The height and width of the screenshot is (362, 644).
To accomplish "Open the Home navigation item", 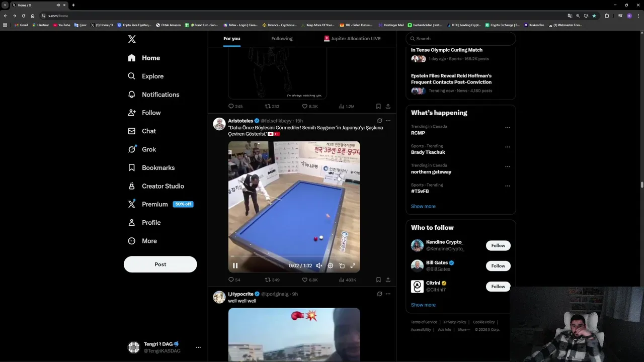I will [144, 58].
